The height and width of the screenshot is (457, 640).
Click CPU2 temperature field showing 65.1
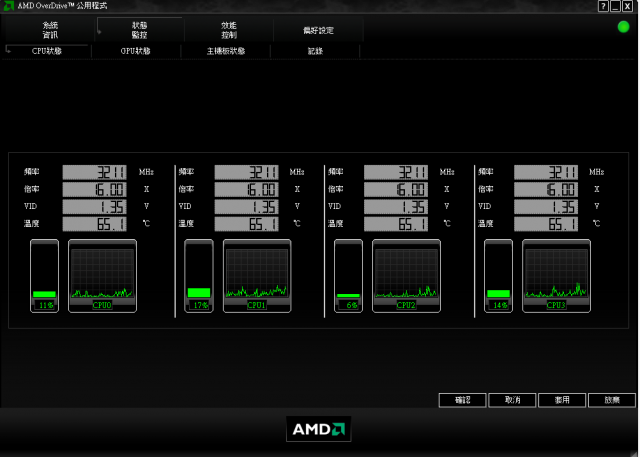tap(396, 224)
